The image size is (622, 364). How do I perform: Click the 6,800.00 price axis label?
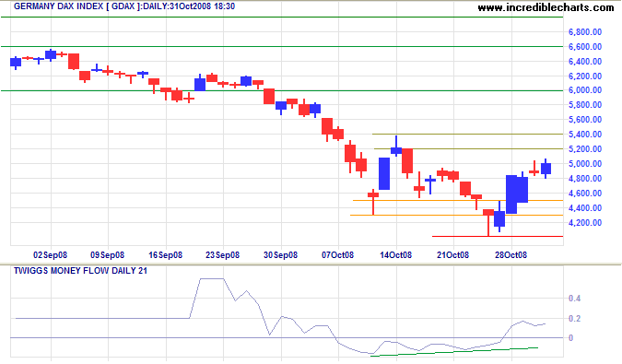pos(585,32)
